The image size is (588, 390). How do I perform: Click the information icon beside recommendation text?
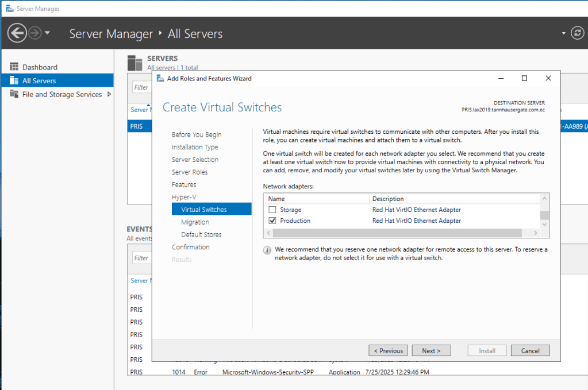click(267, 250)
